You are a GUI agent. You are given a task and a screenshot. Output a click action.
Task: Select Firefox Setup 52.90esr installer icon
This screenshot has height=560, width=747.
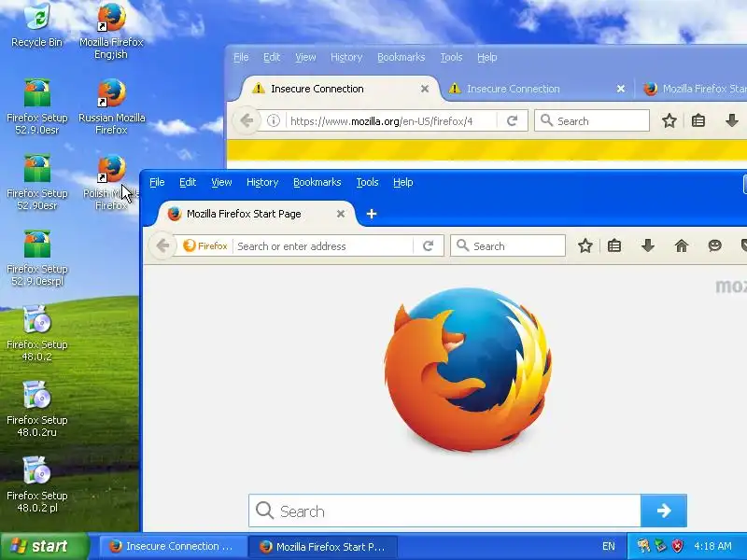coord(36,182)
